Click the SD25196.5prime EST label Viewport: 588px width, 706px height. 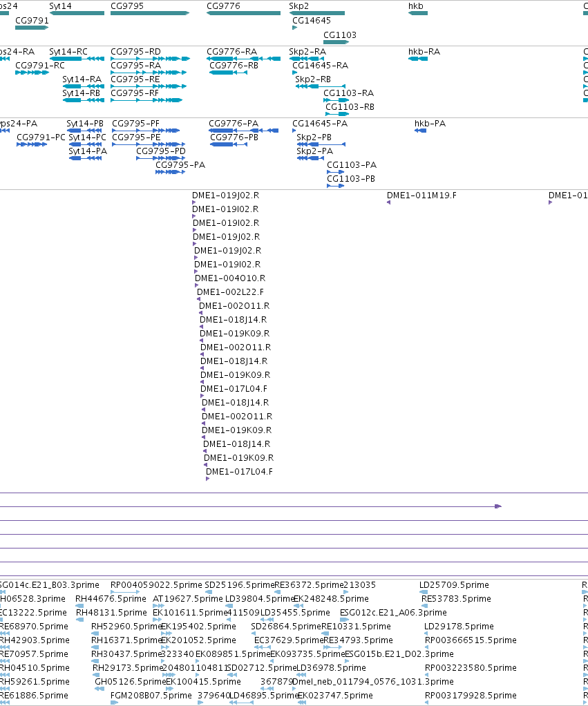(239, 585)
